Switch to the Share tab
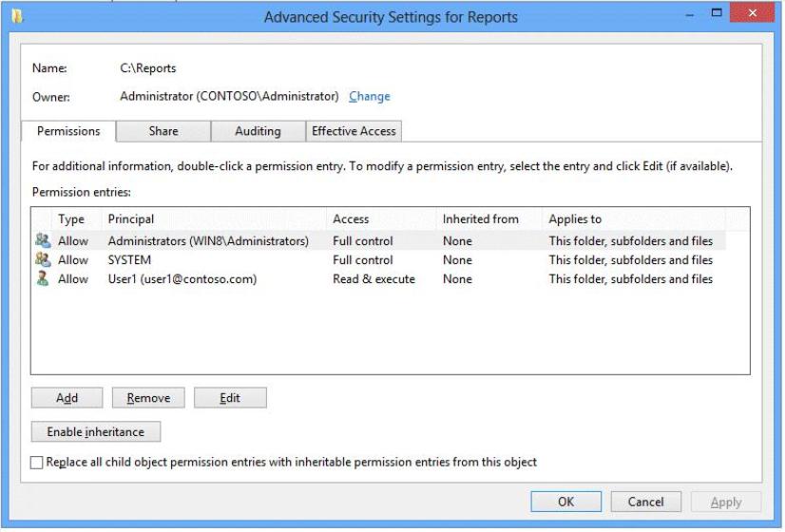The width and height of the screenshot is (785, 532). pos(163,131)
